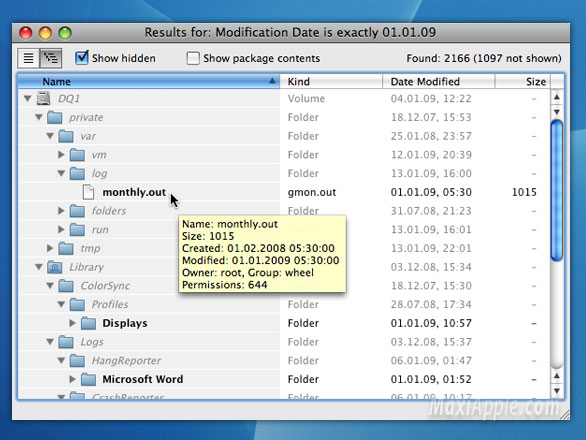Screen dimensions: 586x440
Task: Select the Microsoft Word folder name
Action: coord(143,379)
